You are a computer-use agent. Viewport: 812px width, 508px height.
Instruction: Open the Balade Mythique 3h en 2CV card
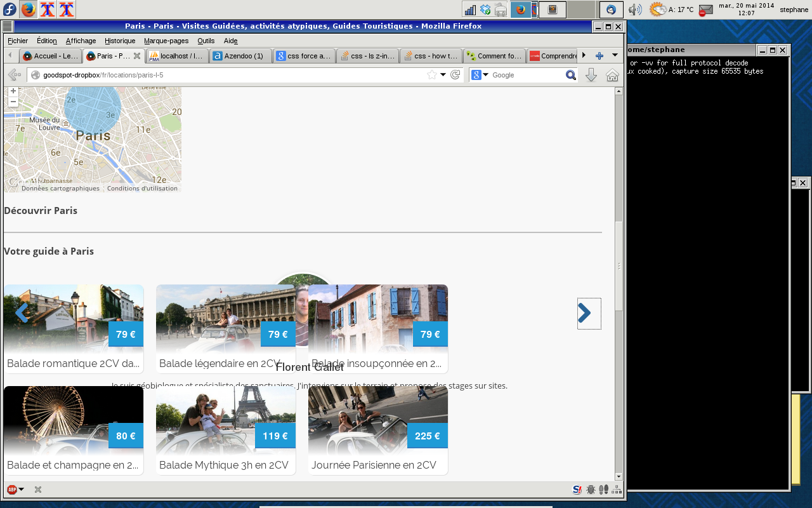click(226, 431)
